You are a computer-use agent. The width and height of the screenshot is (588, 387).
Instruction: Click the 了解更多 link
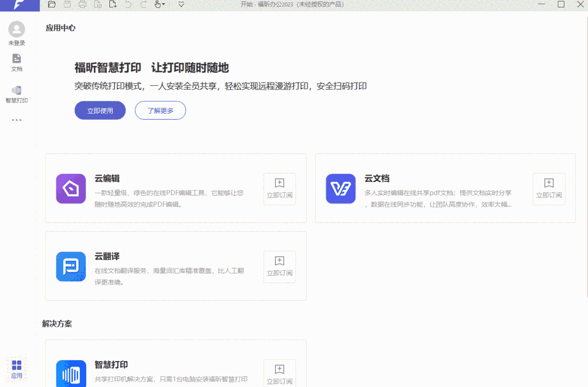pos(160,110)
